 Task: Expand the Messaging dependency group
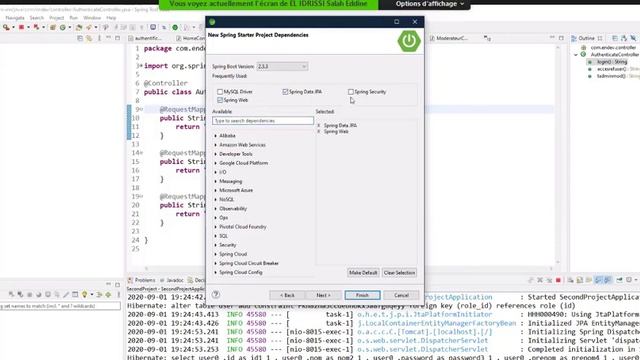pos(216,181)
